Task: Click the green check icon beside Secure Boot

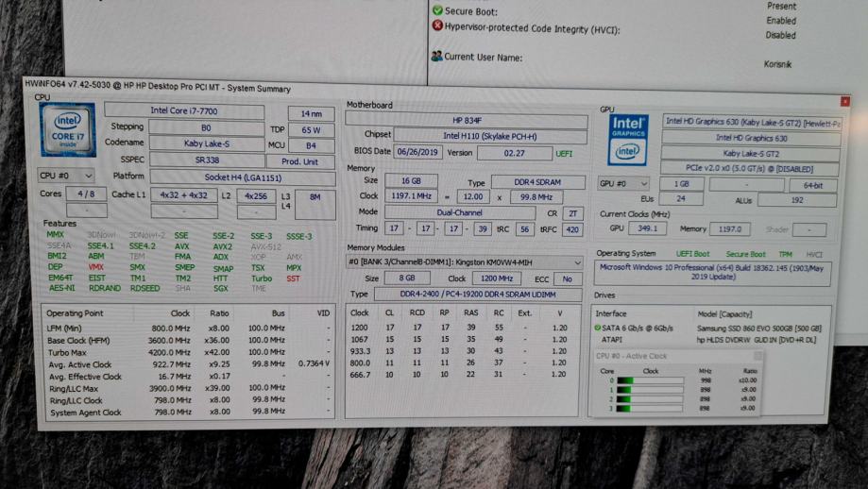Action: [x=437, y=10]
